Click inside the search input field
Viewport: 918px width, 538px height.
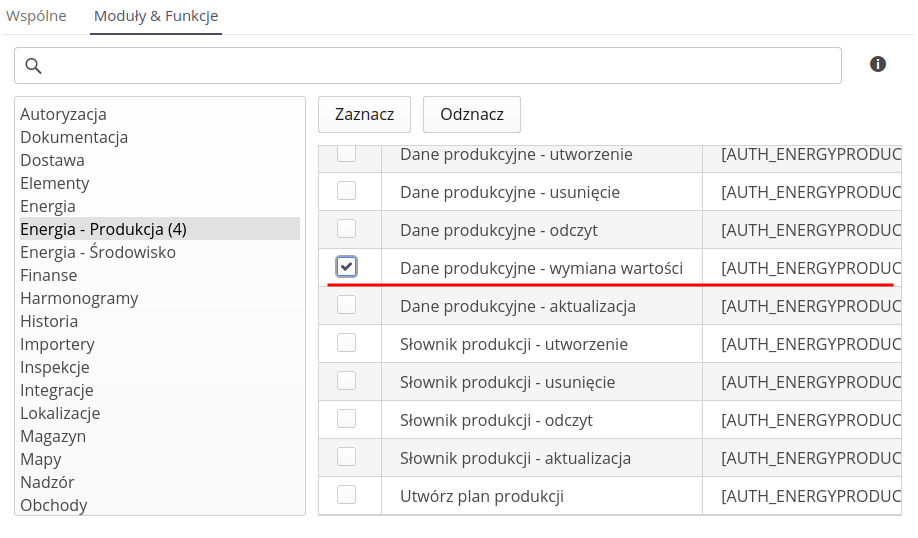pyautogui.click(x=440, y=66)
